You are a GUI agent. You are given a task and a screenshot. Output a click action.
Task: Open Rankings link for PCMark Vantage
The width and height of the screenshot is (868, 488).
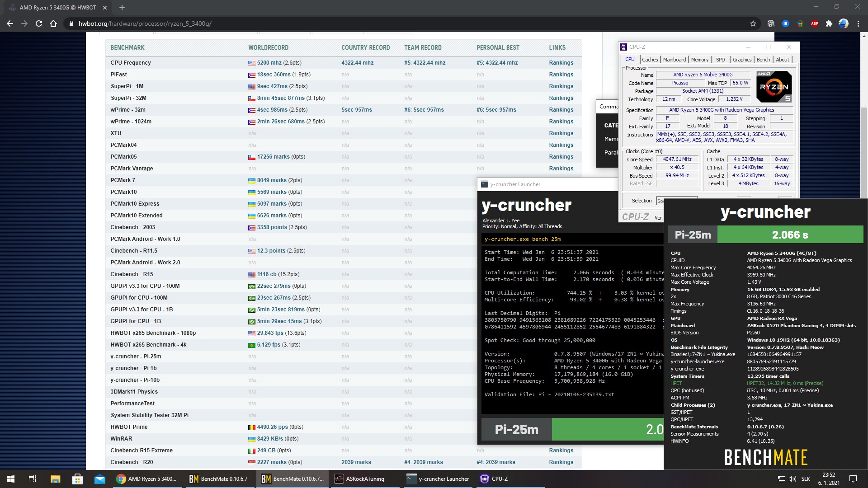561,169
